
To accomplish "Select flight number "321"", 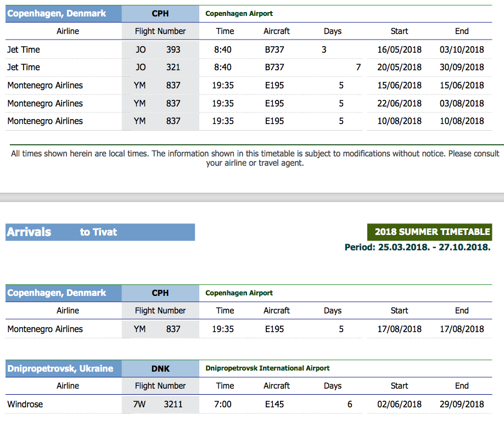I will click(173, 67).
